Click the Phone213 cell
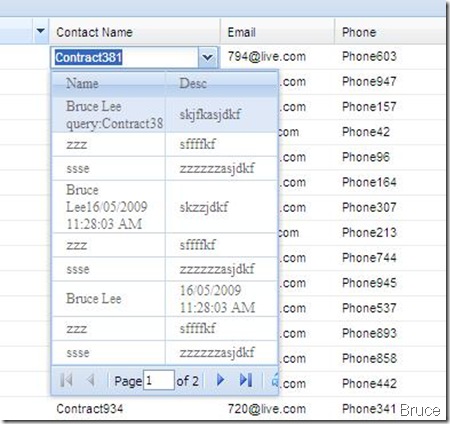 pyautogui.click(x=390, y=233)
